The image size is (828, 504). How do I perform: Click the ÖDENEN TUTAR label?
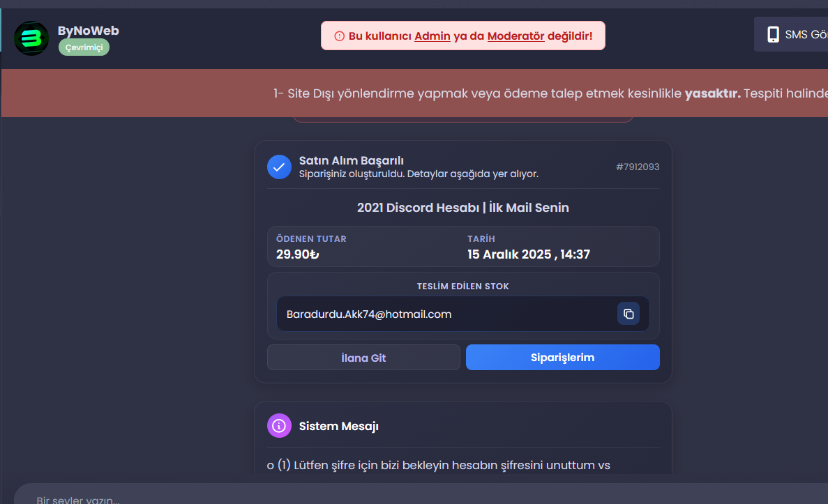[311, 238]
